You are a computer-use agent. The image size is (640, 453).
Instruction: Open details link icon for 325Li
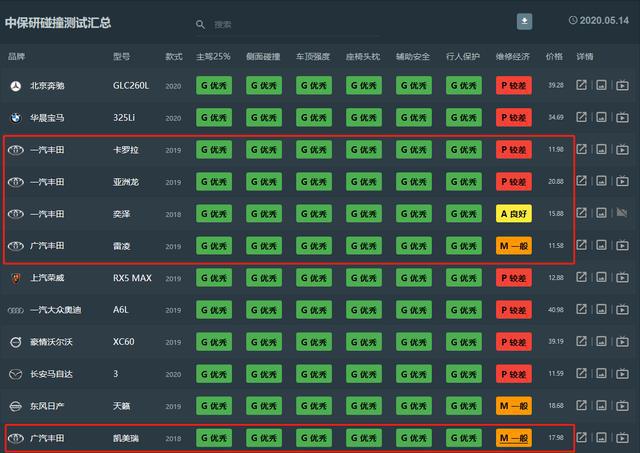581,117
